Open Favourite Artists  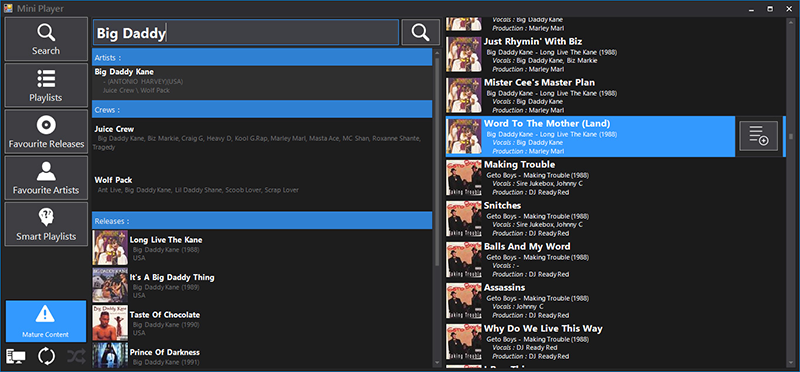[46, 178]
